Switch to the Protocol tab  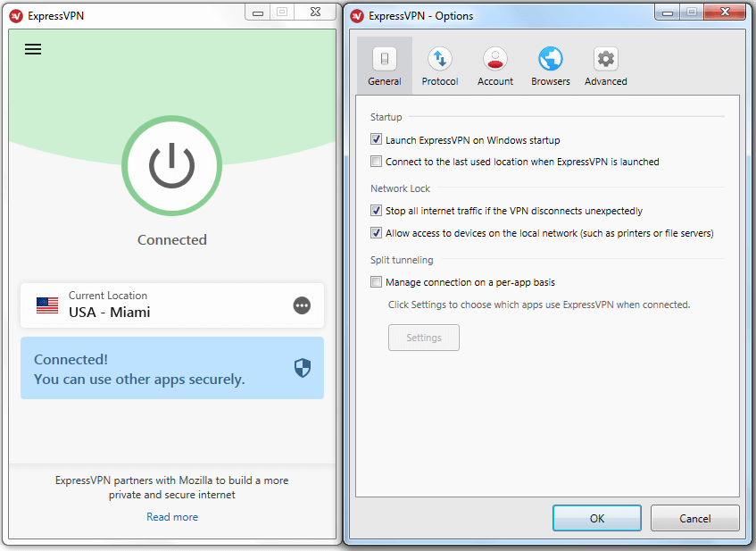coord(440,65)
